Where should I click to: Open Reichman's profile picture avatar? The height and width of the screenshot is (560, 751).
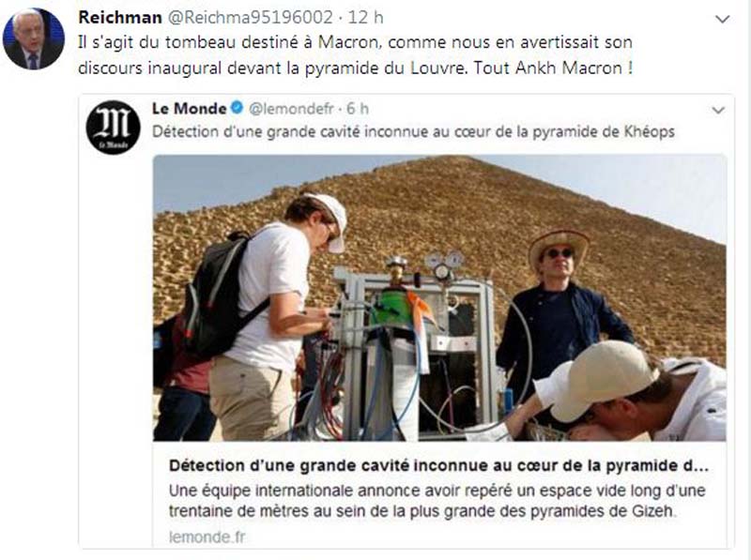34,38
